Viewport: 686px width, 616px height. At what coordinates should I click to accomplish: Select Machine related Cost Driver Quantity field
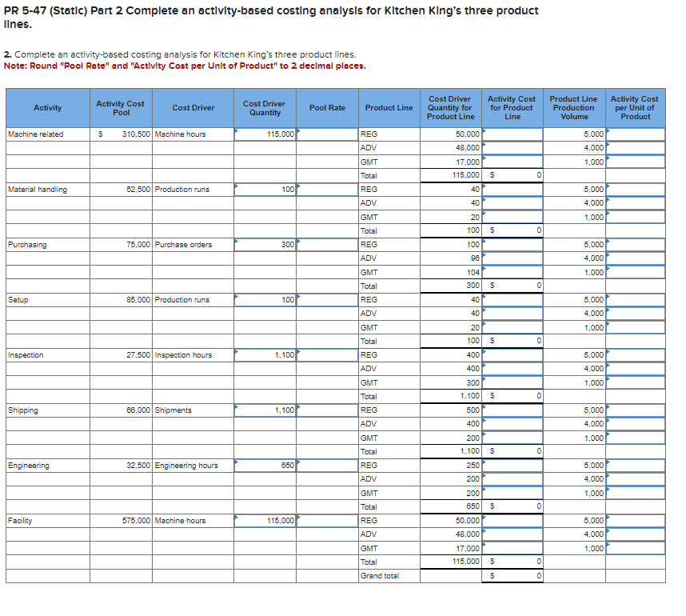coord(265,134)
